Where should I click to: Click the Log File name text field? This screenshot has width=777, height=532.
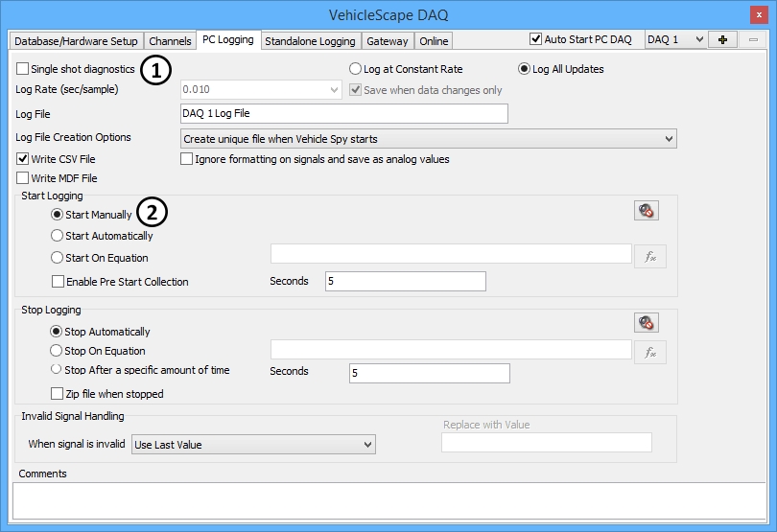(342, 114)
